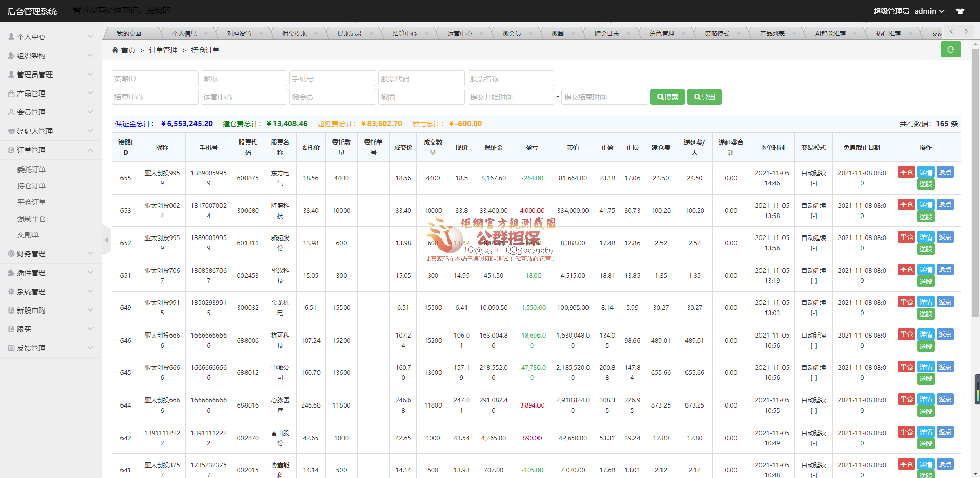
Task: Close the 角色管理 tab
Action: 684,33
